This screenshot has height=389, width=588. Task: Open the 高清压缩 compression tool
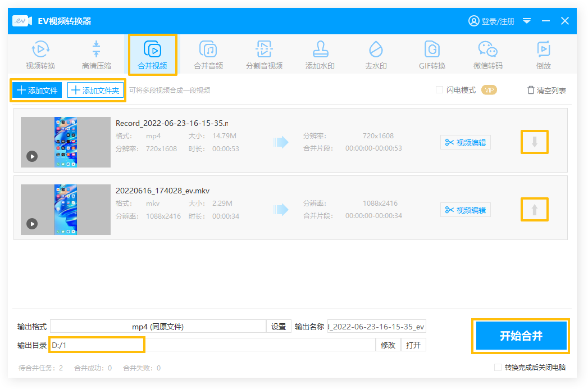[97, 55]
